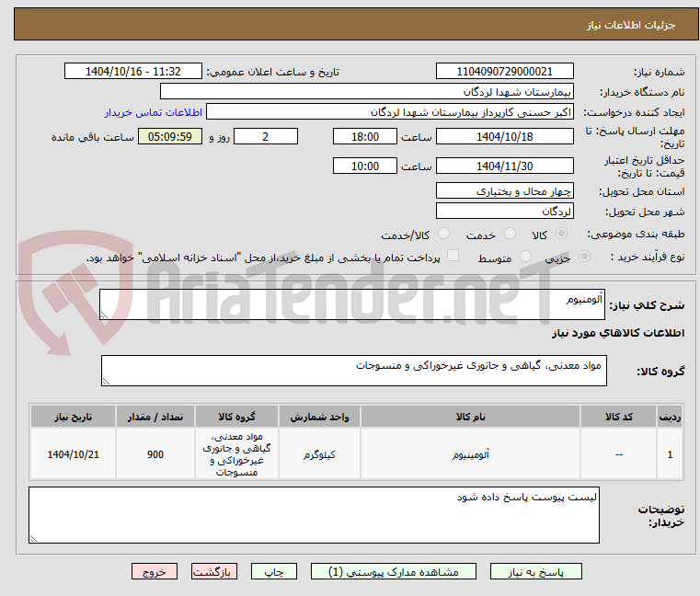Select the خدمت radio button

pyautogui.click(x=510, y=234)
